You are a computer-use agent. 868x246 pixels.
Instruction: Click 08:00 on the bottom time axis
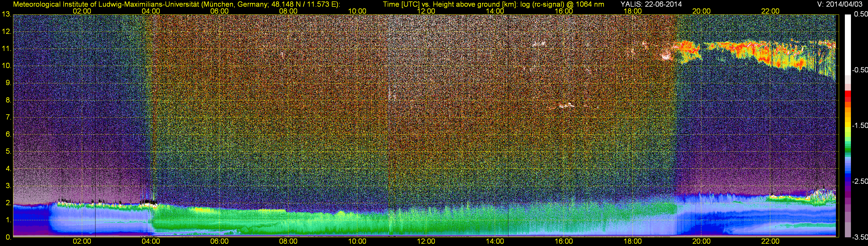288,241
